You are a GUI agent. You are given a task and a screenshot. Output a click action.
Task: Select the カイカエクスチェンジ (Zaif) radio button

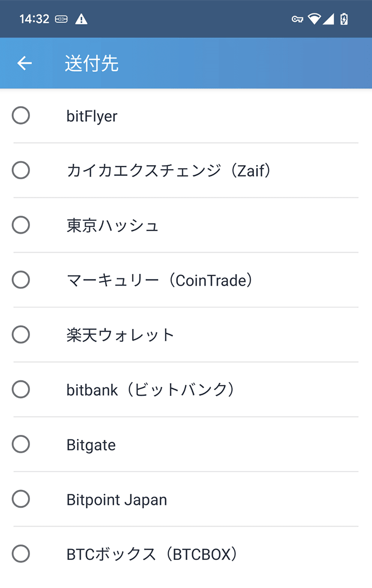tap(21, 170)
